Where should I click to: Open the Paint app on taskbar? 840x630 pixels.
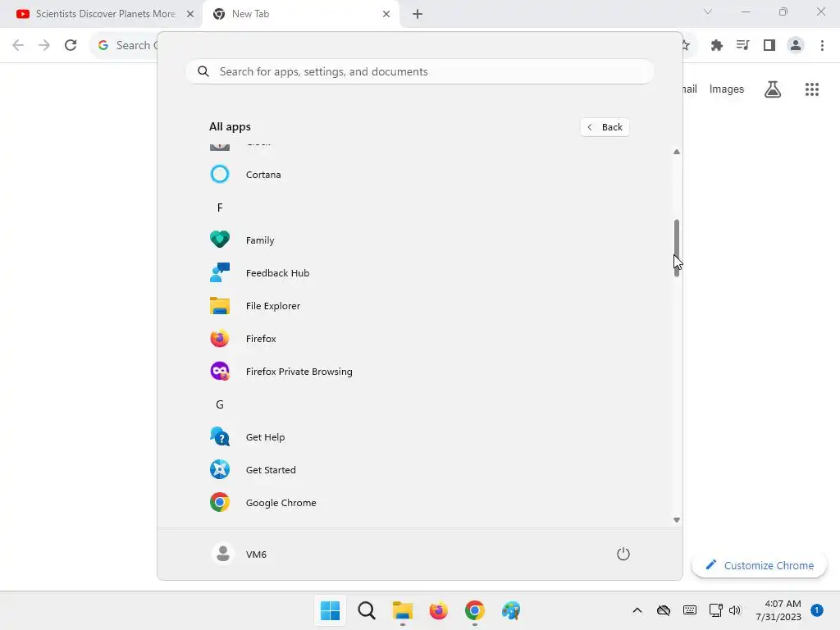tap(511, 610)
